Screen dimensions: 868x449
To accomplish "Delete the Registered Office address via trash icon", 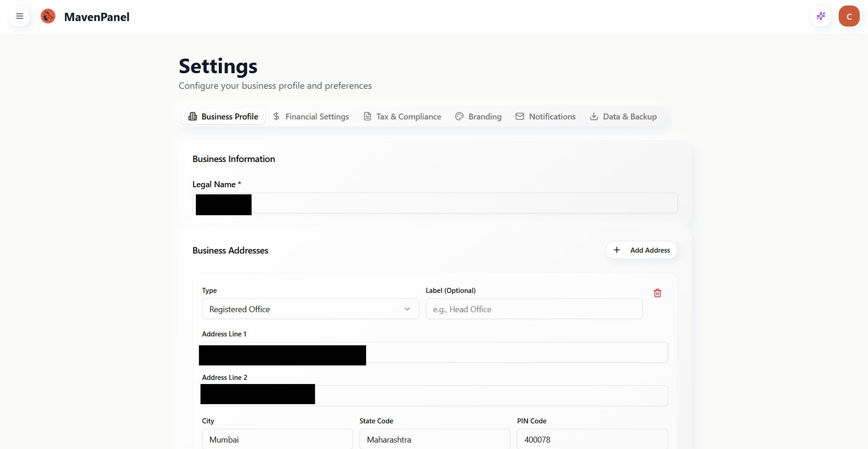I will [658, 293].
